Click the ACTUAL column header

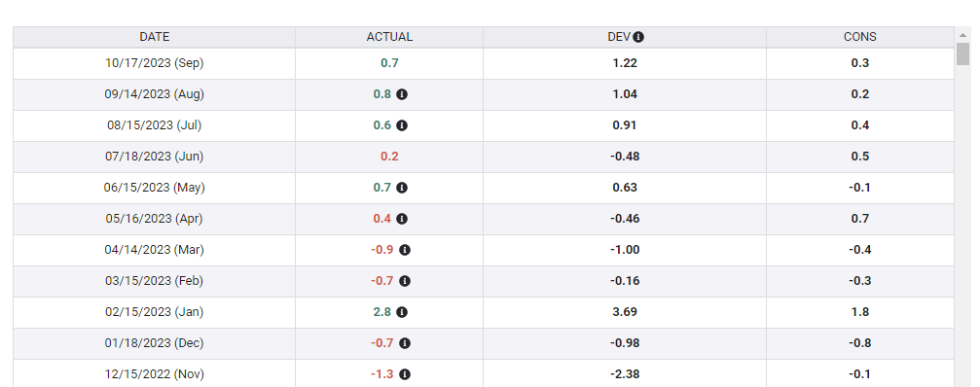click(x=389, y=37)
